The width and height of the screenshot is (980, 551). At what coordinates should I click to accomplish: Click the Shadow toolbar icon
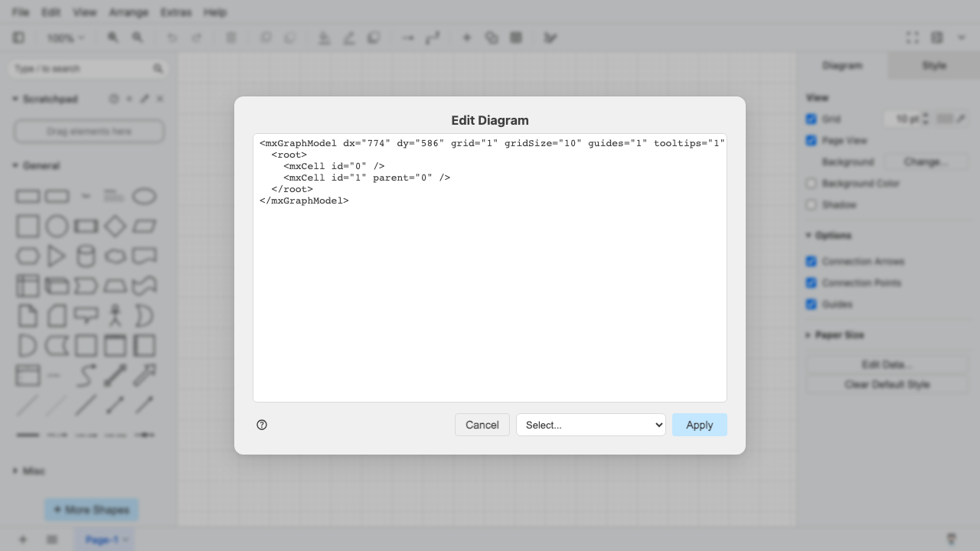[x=374, y=37]
